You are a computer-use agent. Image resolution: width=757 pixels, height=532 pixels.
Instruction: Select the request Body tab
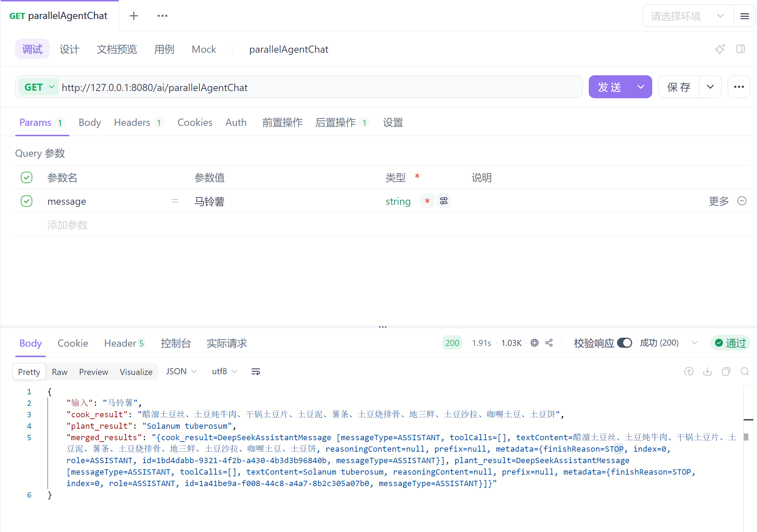pyautogui.click(x=90, y=123)
